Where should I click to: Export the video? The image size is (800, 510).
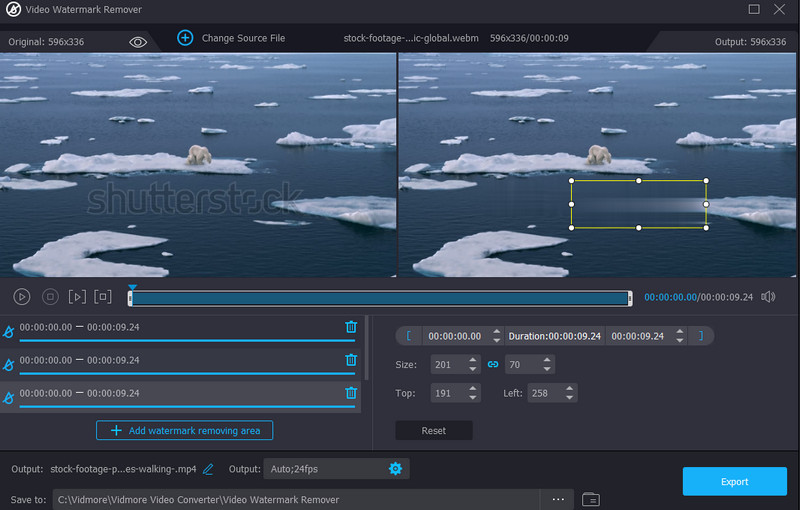click(735, 481)
